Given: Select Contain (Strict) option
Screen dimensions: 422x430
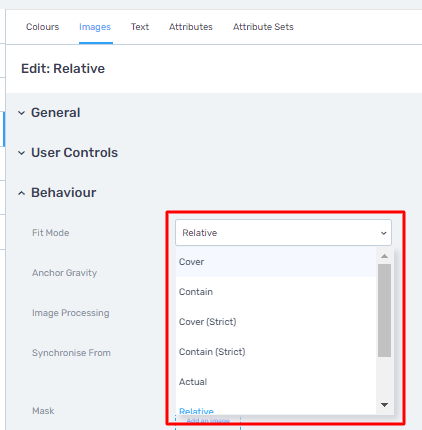Looking at the screenshot, I should 276,352.
